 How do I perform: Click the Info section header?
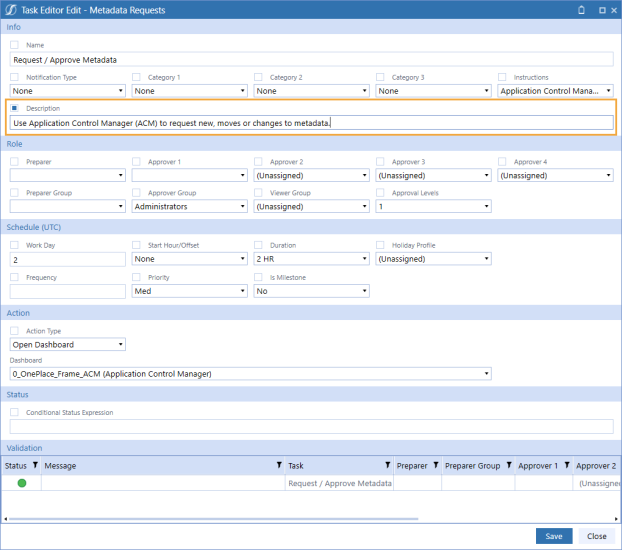[x=311, y=27]
